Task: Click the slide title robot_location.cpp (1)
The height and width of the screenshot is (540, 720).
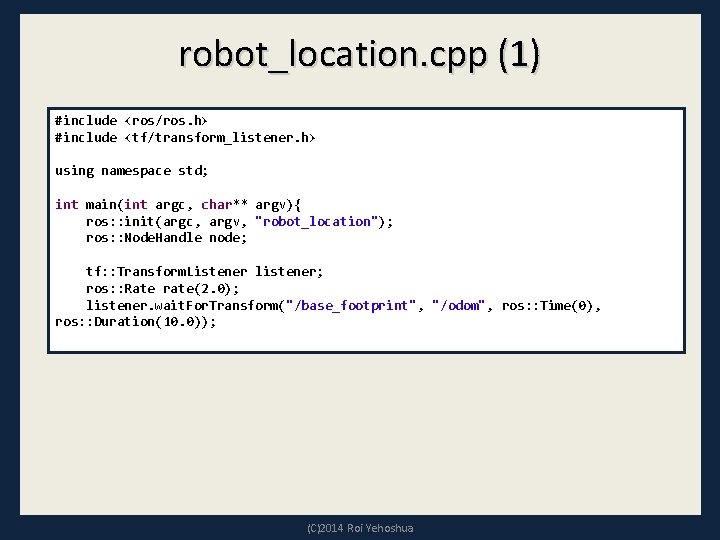Action: (x=360, y=56)
